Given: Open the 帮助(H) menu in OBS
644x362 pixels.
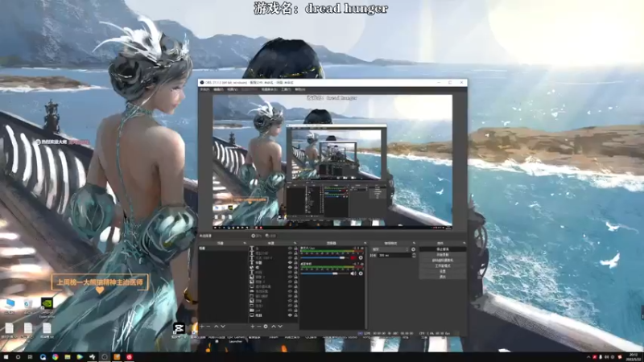Looking at the screenshot, I should pyautogui.click(x=299, y=89).
